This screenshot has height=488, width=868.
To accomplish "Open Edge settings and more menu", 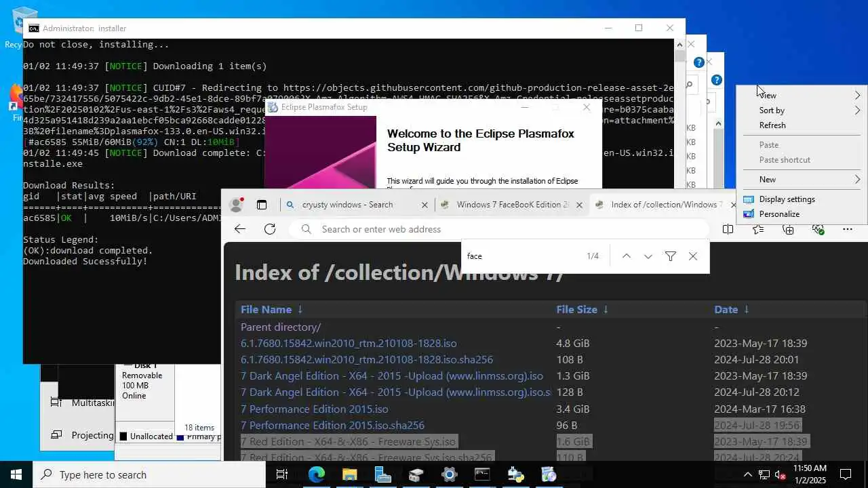I will pyautogui.click(x=848, y=229).
